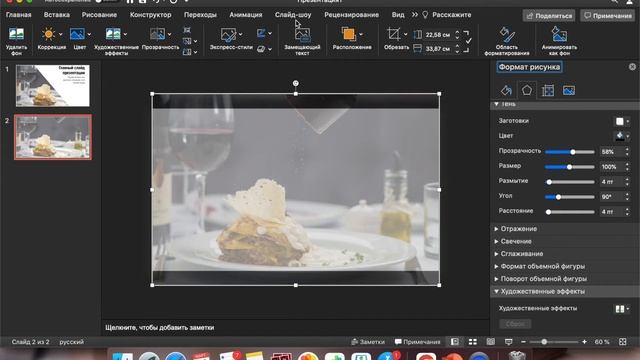Click the width field 33,87 см
Viewport: 640px width, 360px height.
pyautogui.click(x=438, y=49)
